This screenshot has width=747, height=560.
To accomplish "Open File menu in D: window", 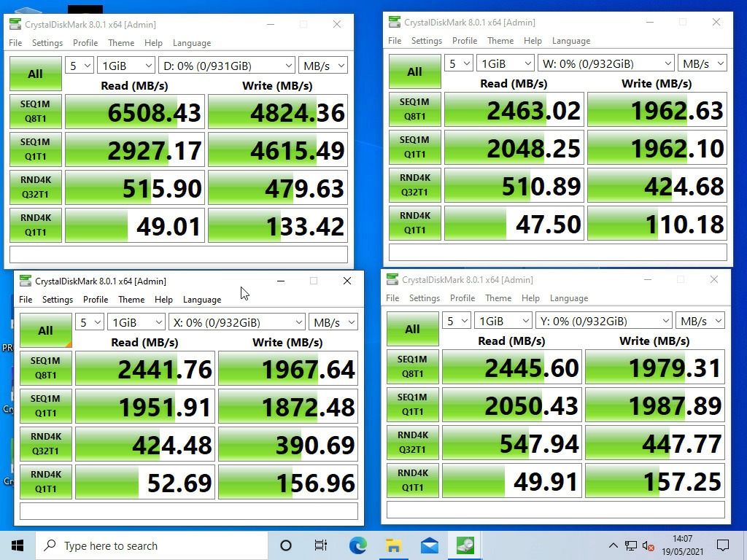I will pos(15,43).
